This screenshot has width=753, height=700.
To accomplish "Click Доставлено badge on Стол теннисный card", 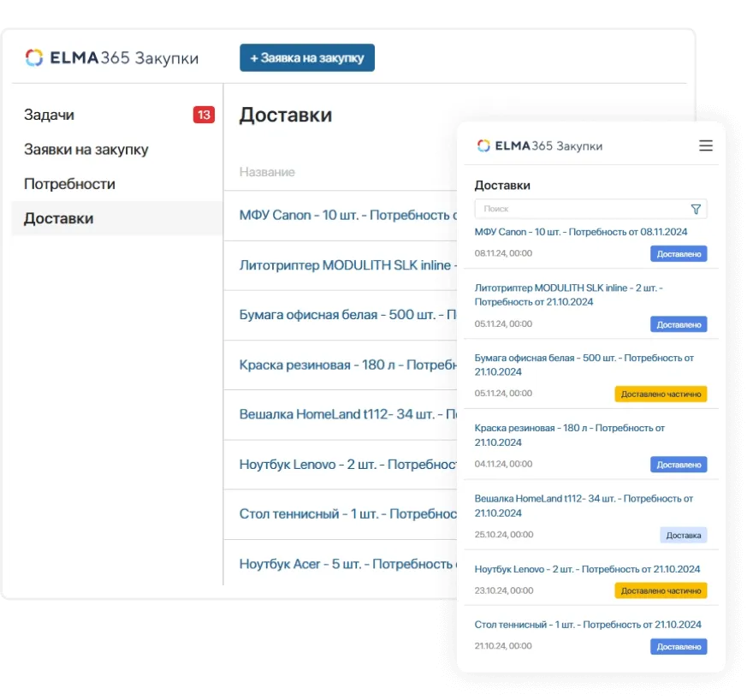I will click(x=679, y=647).
